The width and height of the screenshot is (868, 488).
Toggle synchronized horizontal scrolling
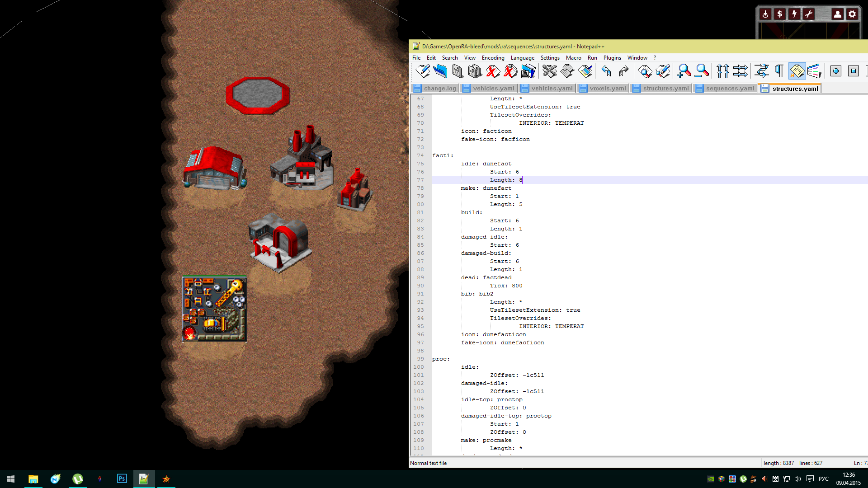[741, 71]
